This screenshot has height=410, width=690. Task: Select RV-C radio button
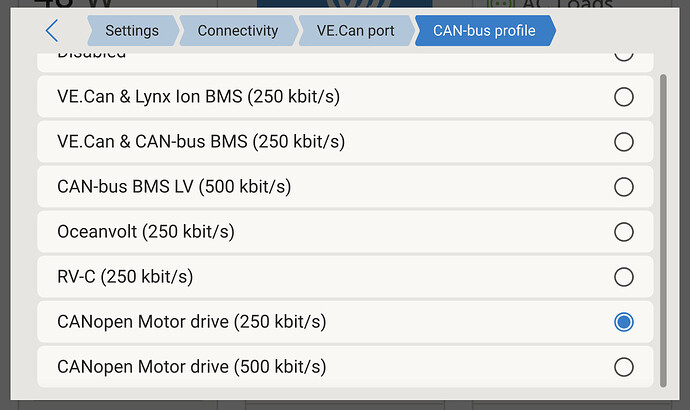(624, 277)
